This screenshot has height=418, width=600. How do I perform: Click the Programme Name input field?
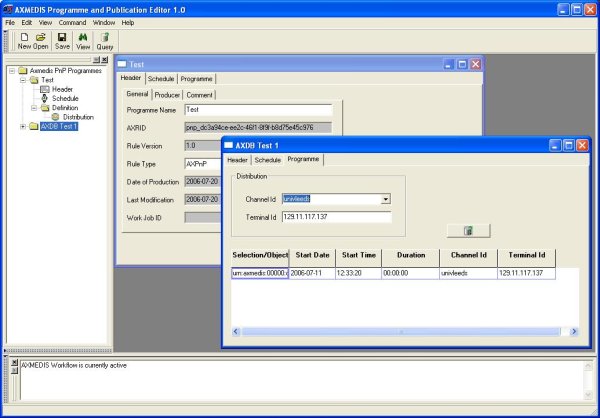[x=258, y=110]
